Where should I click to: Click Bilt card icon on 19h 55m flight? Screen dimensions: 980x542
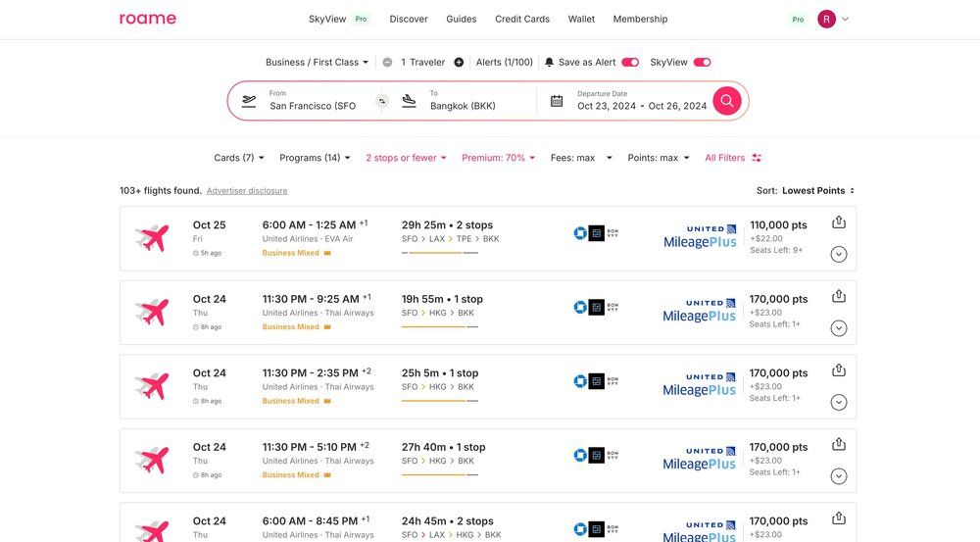point(596,307)
